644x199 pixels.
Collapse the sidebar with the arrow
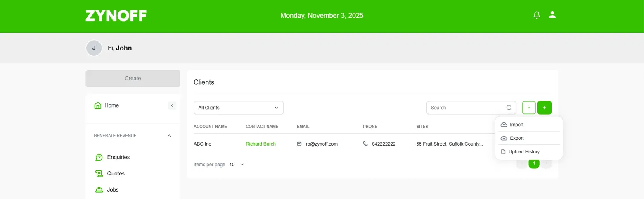point(172,105)
